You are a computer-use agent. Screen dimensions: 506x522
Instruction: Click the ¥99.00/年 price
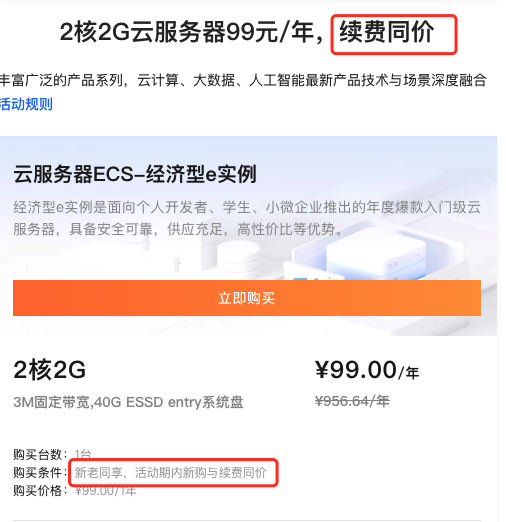367,370
